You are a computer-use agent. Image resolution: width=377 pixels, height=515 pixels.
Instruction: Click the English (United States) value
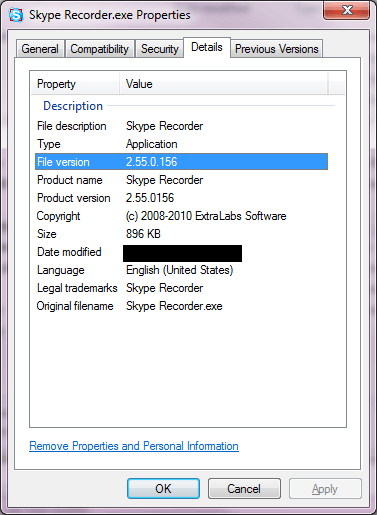180,270
